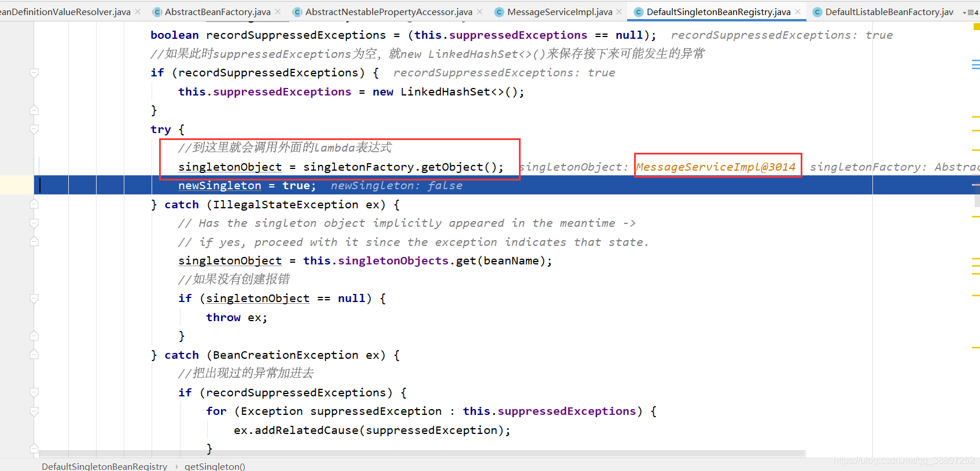Close the AbstractBeanFactory.java tab
The width and height of the screenshot is (980, 471).
click(278, 12)
